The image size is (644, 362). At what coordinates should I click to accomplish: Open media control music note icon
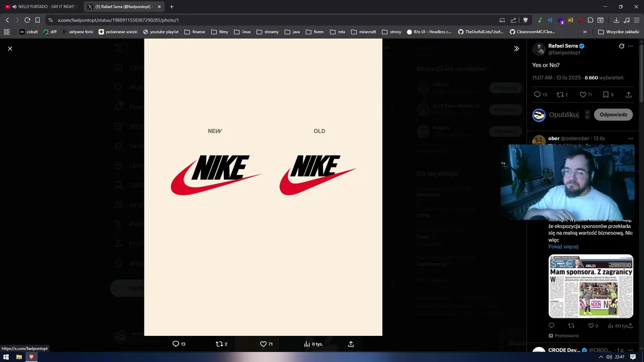626,20
